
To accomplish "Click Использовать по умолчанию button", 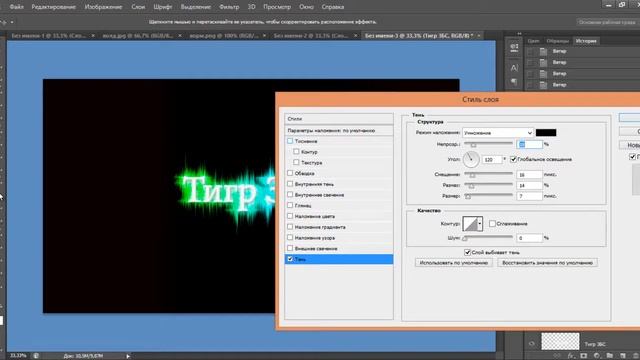I will [454, 263].
